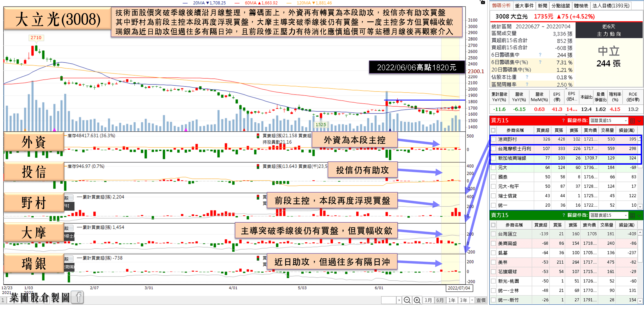Open the 區間買超15 dropdown
This screenshot has width=644, height=312.
(x=609, y=121)
